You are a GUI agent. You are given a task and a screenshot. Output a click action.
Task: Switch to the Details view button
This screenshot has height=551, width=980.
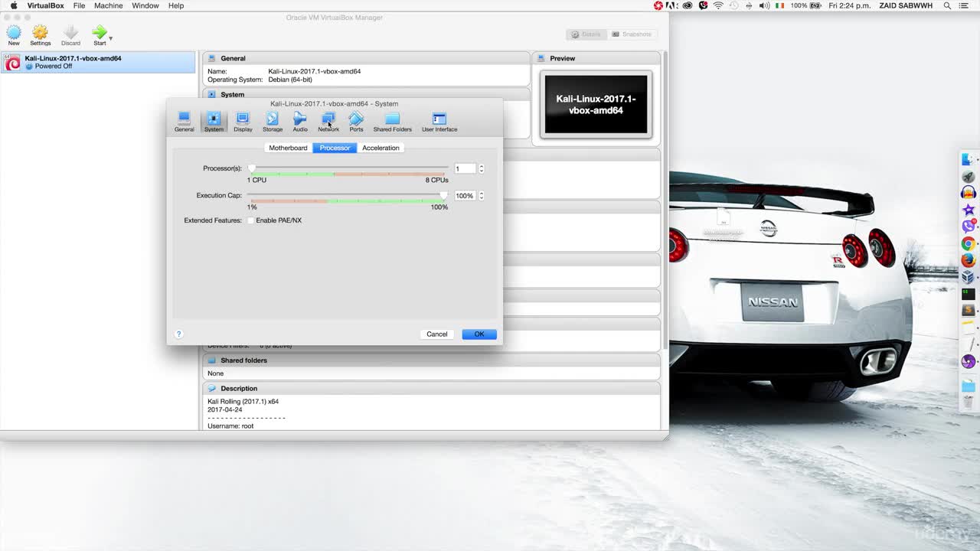(586, 34)
